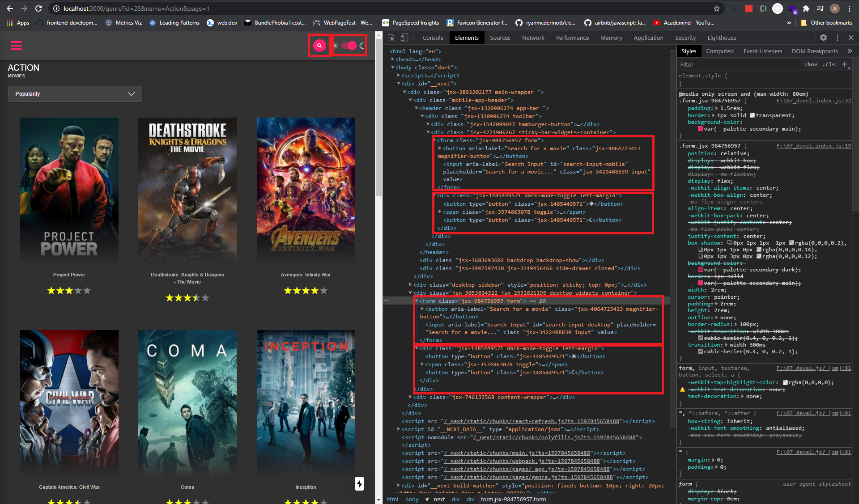
Task: Reload the page with the refresh icon
Action: 38,8
